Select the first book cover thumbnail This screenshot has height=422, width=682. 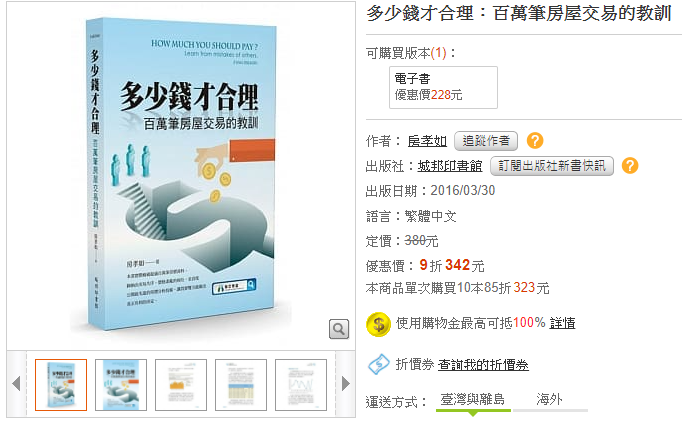click(61, 385)
